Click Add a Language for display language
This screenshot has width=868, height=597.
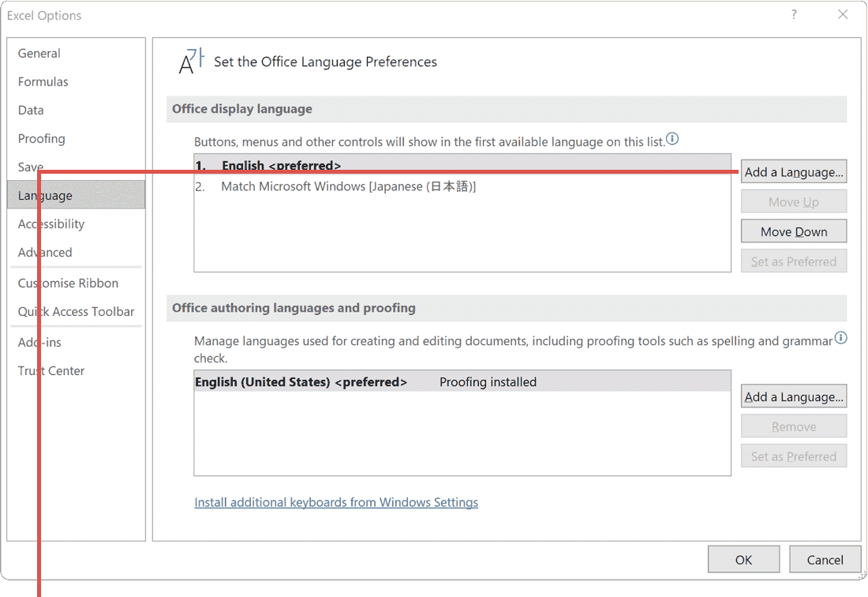pos(794,171)
